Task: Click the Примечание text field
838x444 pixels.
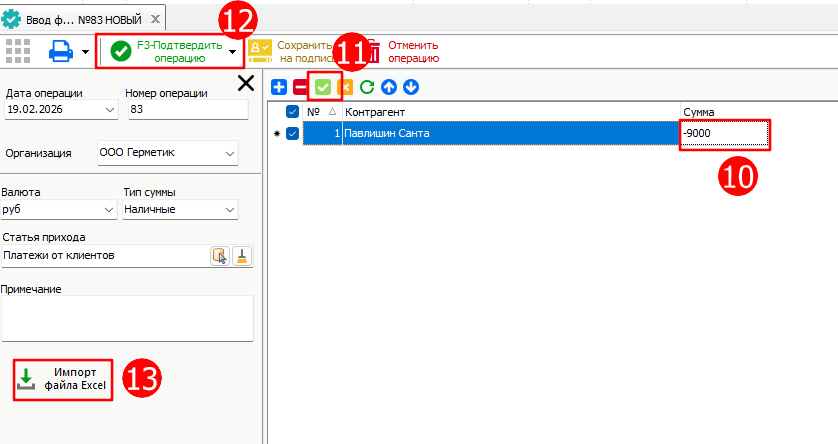Action: coord(126,319)
